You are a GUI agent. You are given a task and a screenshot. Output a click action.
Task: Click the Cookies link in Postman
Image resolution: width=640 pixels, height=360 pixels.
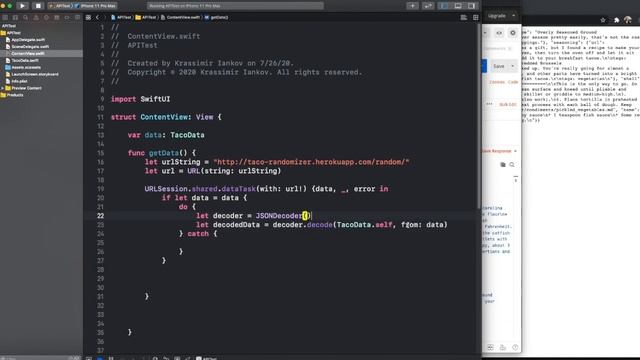(x=497, y=82)
